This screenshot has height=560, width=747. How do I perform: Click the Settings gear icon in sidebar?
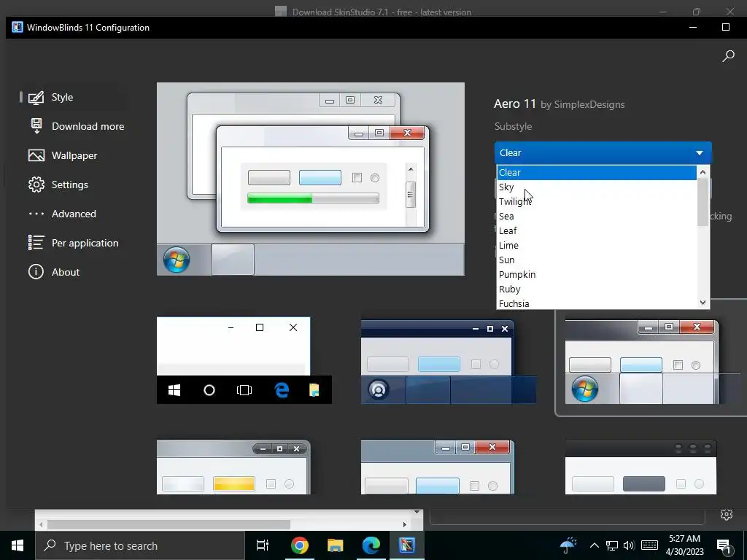(x=36, y=184)
